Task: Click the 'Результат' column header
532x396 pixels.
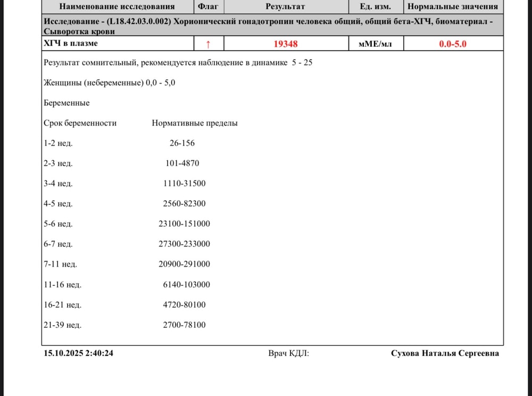Action: pos(285,6)
